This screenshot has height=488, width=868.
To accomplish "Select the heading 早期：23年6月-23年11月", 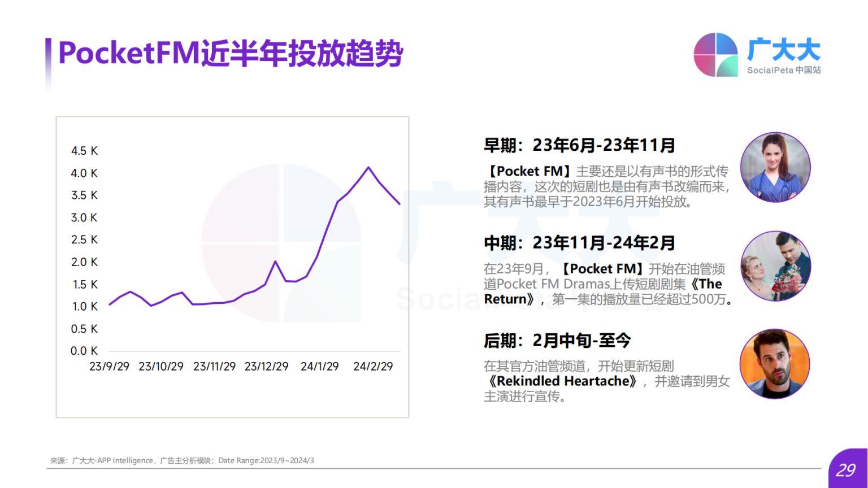I will point(579,145).
